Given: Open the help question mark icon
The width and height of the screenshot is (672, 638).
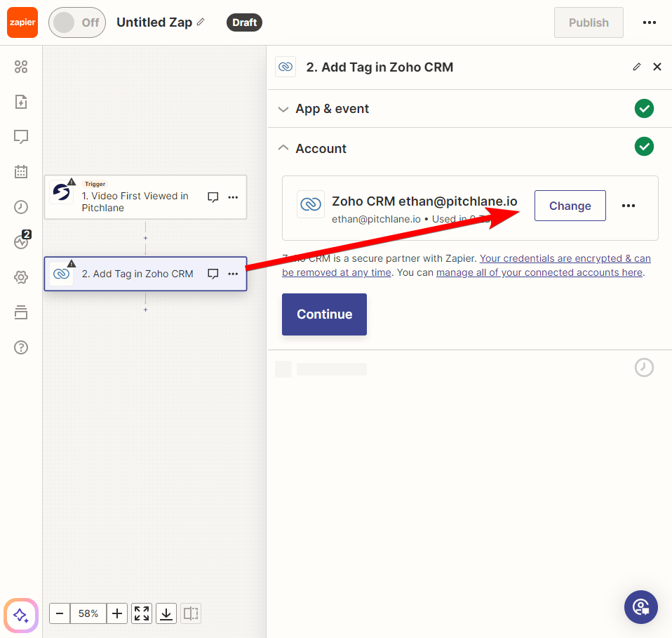Looking at the screenshot, I should click(x=21, y=347).
